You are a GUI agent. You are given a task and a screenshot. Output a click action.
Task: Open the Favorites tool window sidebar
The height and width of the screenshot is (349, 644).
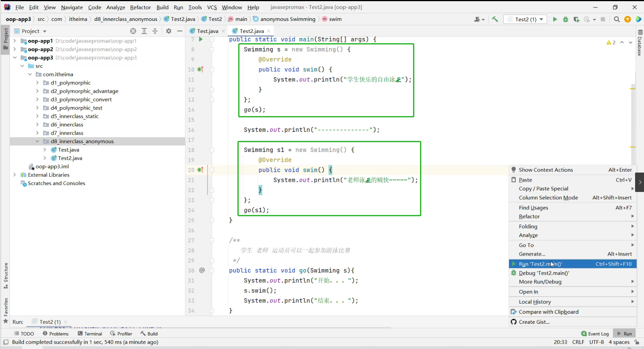coord(5,311)
